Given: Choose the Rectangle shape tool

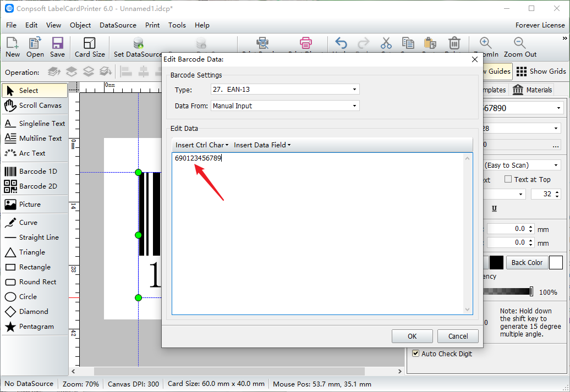Looking at the screenshot, I should (x=35, y=267).
